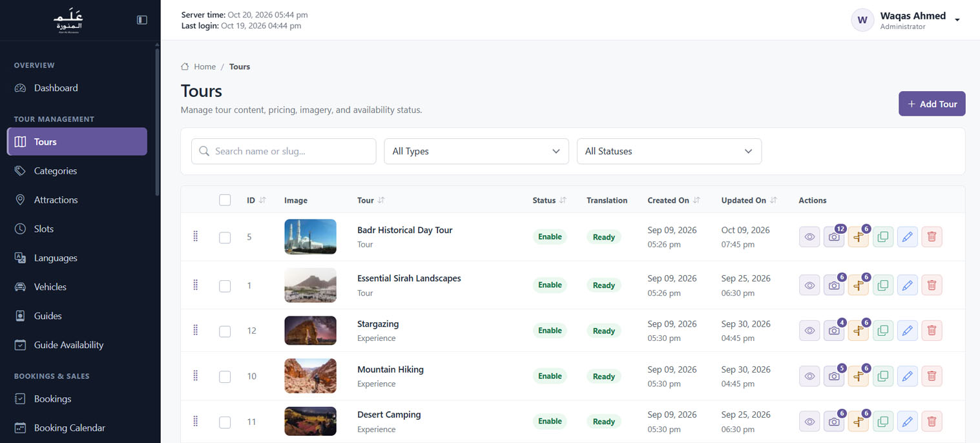Open the Mountain Hiking thumbnail image
The image size is (980, 443).
310,376
